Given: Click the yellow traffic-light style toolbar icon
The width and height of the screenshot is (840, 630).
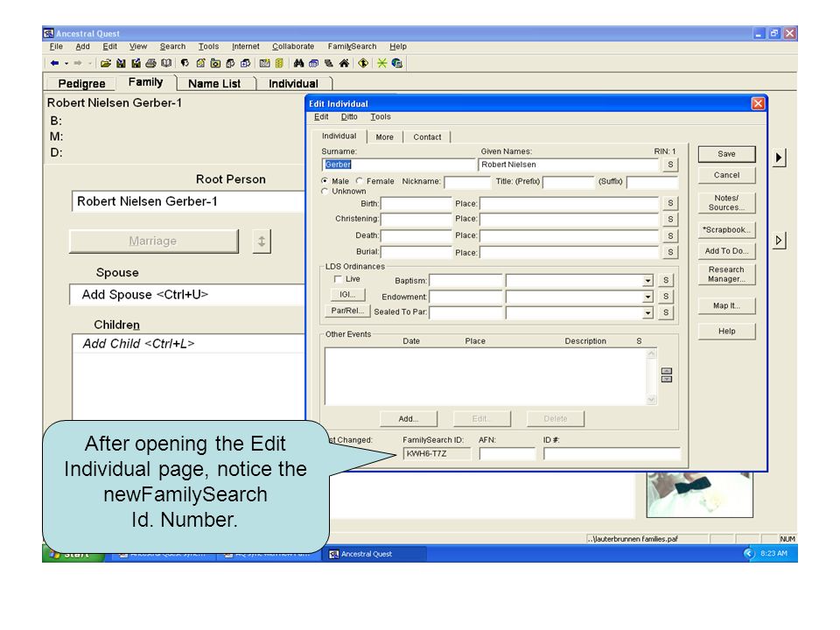Looking at the screenshot, I should [279, 63].
